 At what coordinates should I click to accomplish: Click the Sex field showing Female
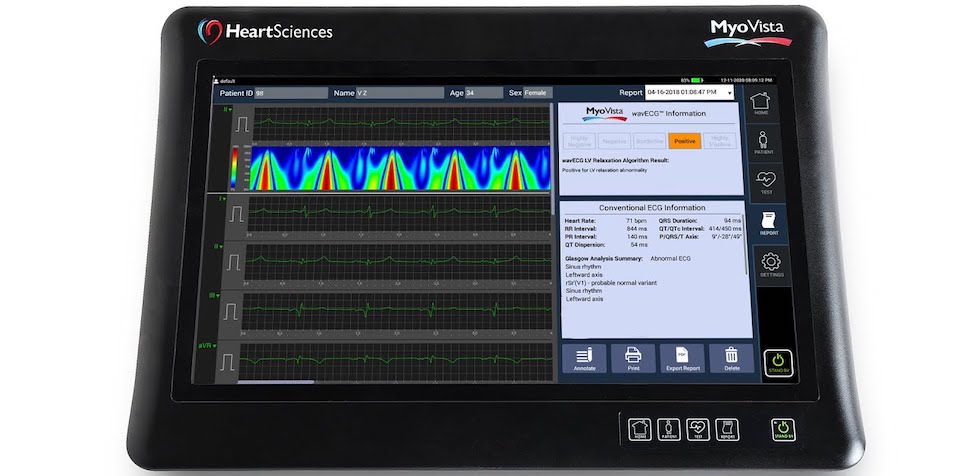tap(538, 93)
